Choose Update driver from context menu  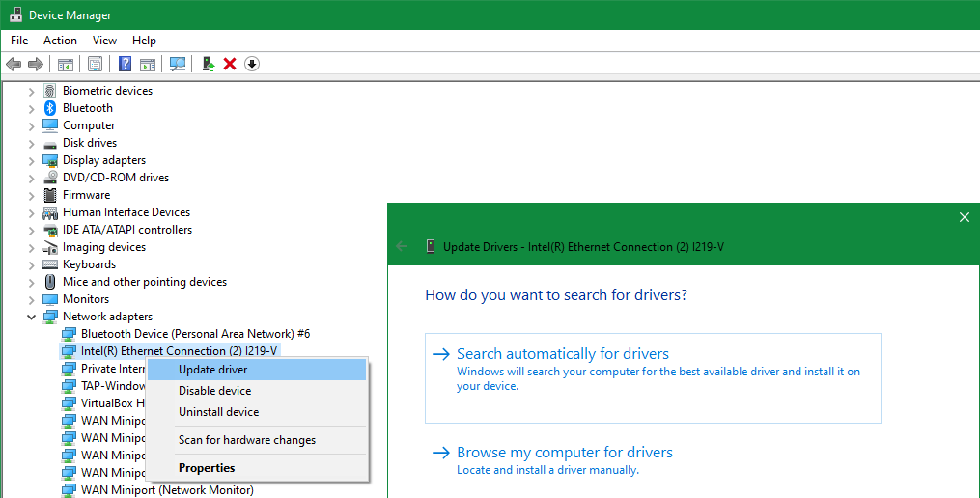212,370
